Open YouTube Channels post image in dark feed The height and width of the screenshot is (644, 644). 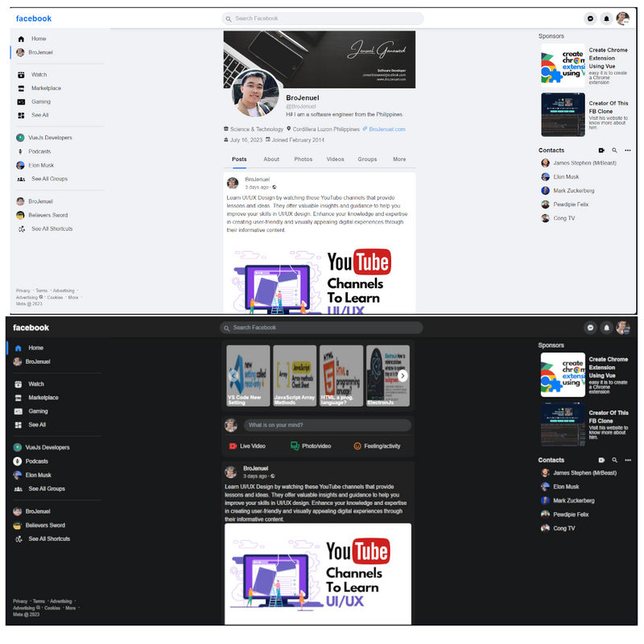[318, 574]
